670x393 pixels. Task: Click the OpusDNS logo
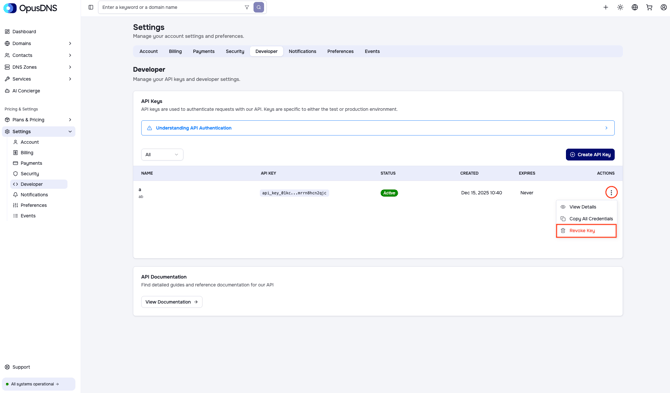coord(30,8)
